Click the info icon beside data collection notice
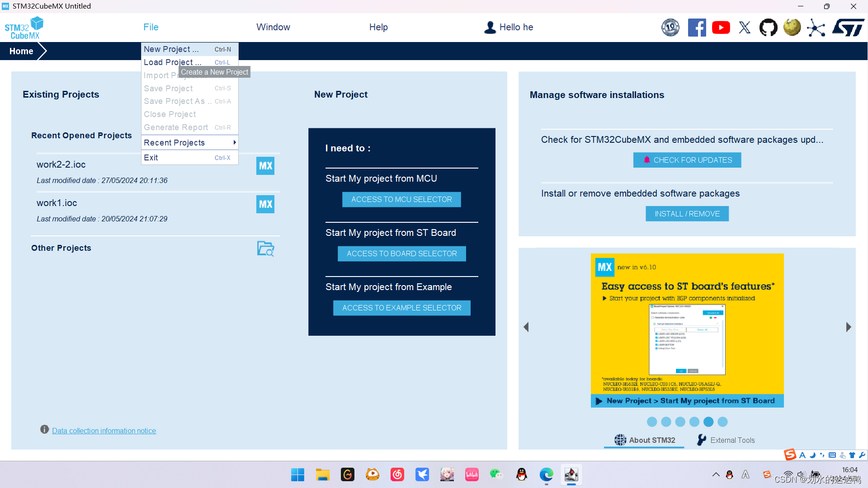The image size is (868, 488). (44, 429)
